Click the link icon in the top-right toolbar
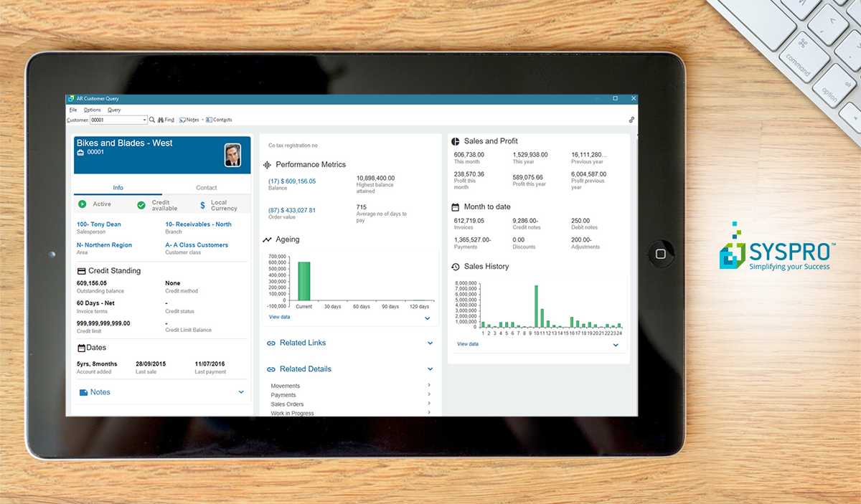Image resolution: width=861 pixels, height=504 pixels. [631, 120]
